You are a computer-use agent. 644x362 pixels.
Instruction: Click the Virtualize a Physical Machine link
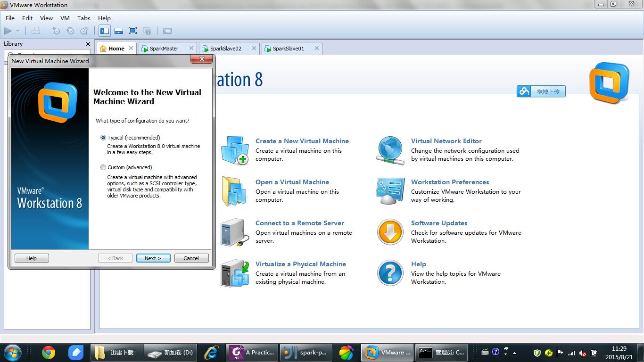[x=301, y=264]
